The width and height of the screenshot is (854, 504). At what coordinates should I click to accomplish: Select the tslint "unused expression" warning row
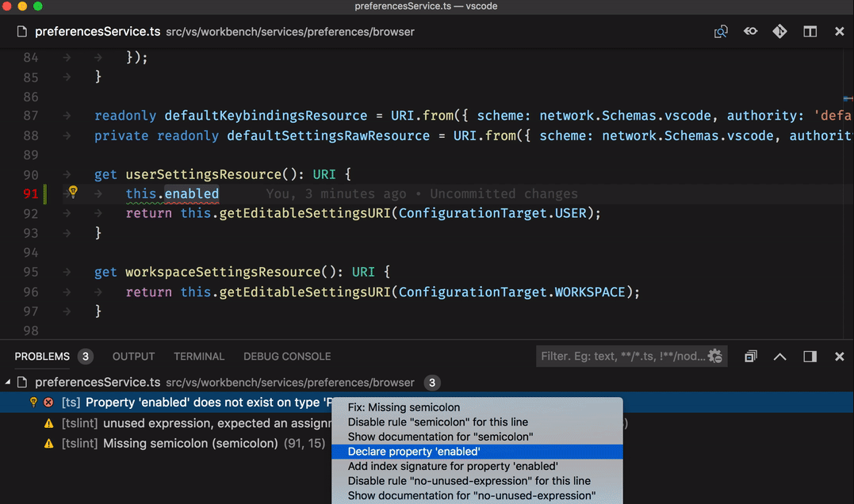pyautogui.click(x=190, y=423)
